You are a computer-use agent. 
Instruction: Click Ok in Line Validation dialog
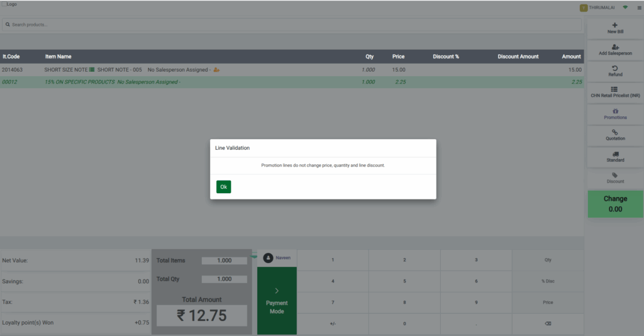pyautogui.click(x=223, y=187)
